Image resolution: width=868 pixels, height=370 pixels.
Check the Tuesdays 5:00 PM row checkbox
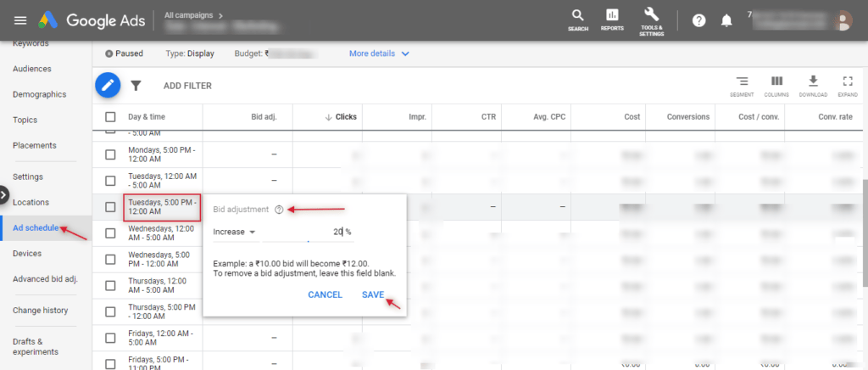110,206
